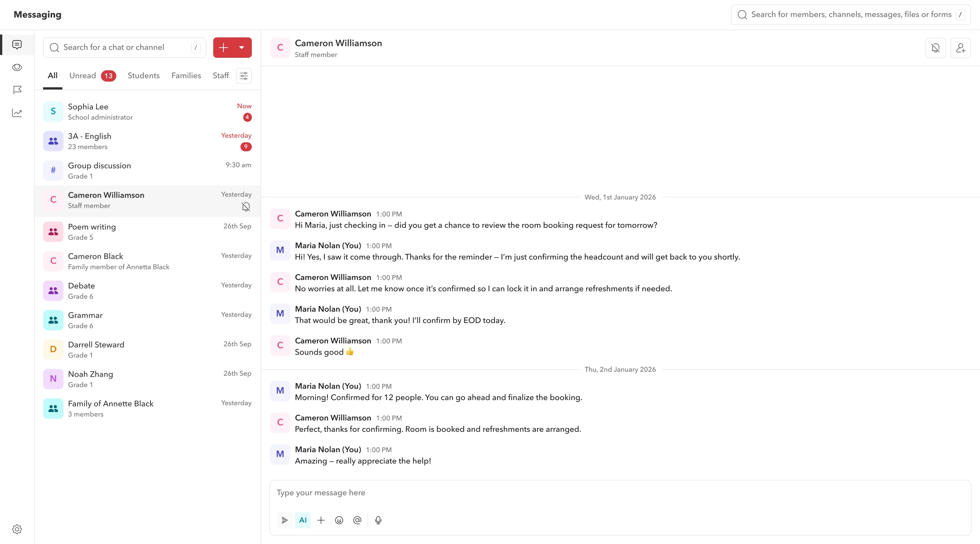Image resolution: width=980 pixels, height=544 pixels.
Task: Open Cameron Black conversation
Action: click(147, 261)
